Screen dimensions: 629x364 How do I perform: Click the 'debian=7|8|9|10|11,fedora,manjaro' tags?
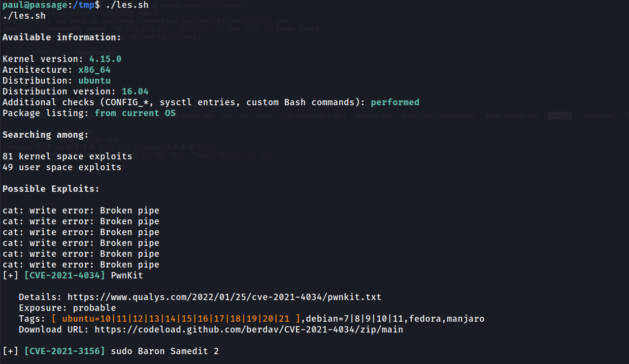395,319
